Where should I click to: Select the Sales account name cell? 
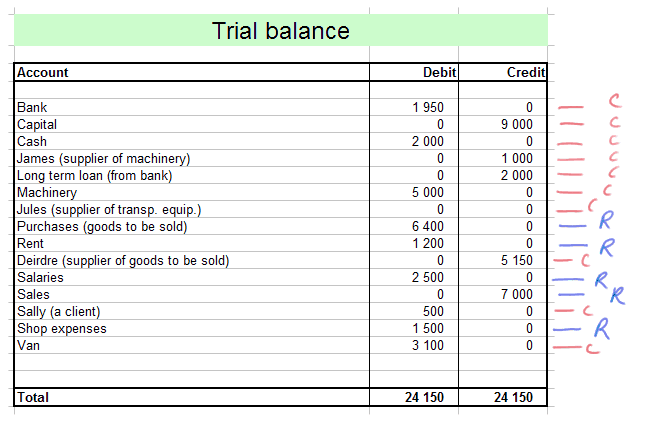[192, 294]
